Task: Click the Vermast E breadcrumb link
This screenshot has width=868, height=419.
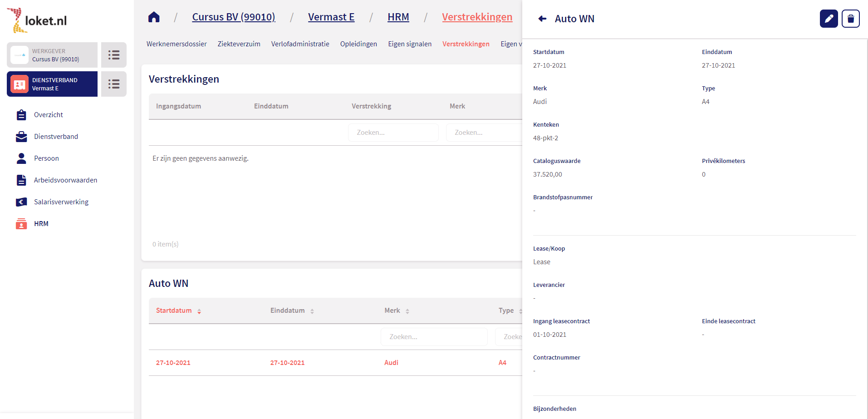Action: coord(331,17)
